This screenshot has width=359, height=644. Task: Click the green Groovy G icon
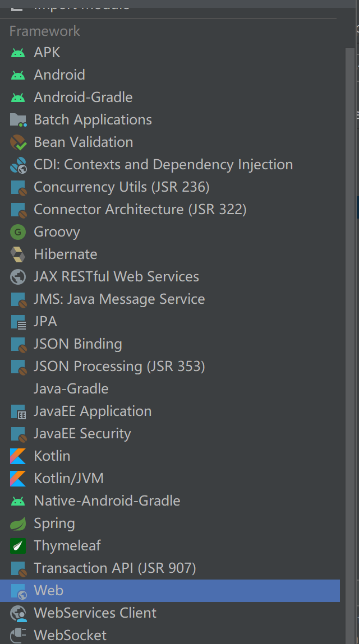[18, 232]
